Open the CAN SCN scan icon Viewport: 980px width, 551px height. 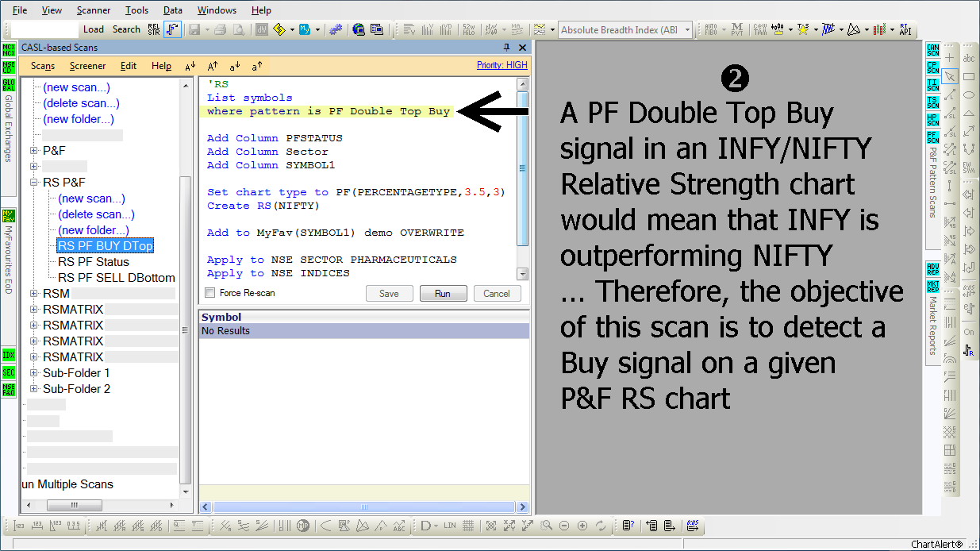(933, 49)
